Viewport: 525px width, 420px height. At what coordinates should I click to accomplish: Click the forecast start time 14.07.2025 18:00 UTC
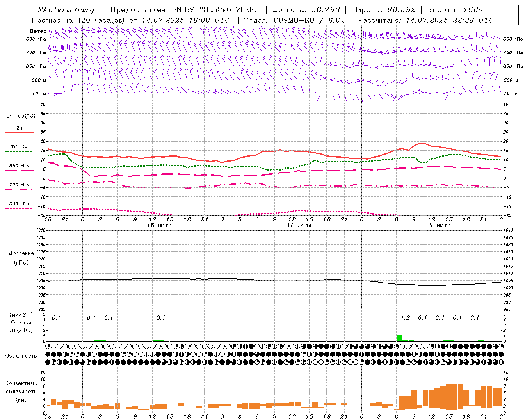click(x=185, y=20)
